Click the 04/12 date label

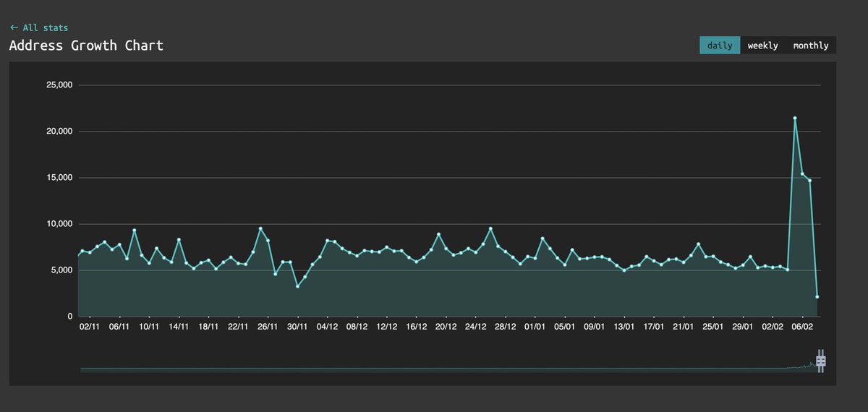(x=327, y=327)
